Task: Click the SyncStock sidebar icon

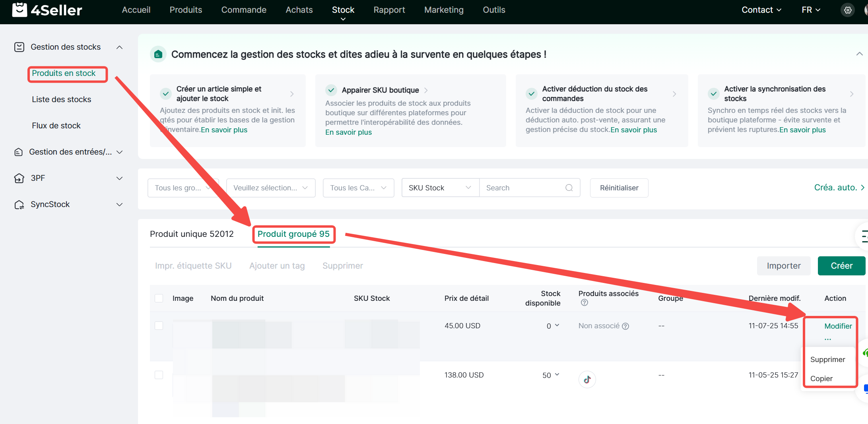Action: click(19, 205)
